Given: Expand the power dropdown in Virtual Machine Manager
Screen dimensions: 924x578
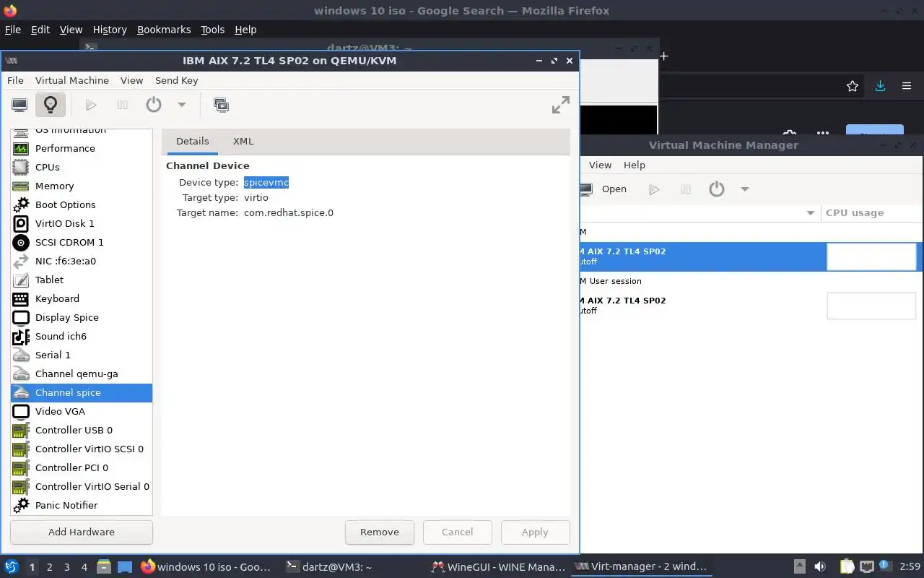Looking at the screenshot, I should point(745,189).
